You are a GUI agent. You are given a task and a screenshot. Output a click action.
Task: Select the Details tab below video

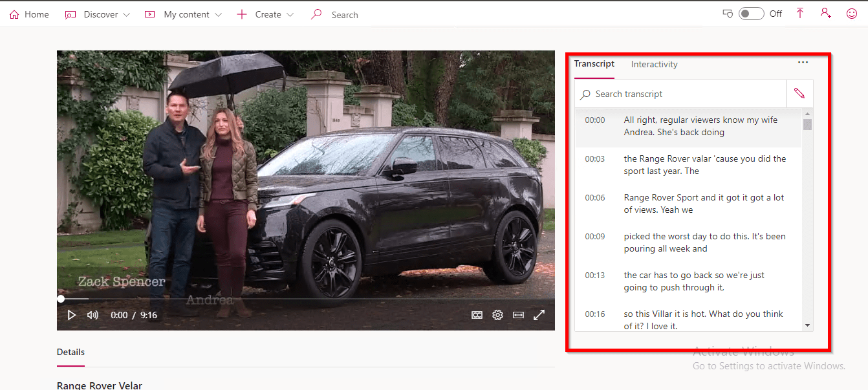71,352
